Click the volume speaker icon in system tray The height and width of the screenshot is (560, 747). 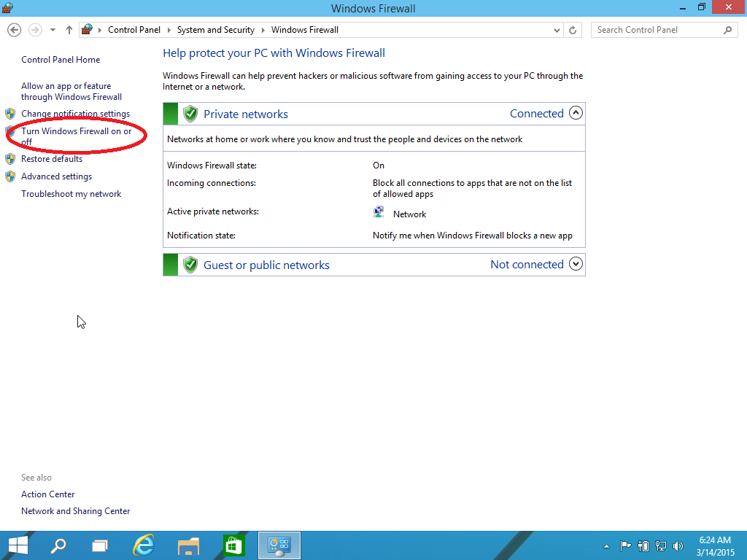(x=678, y=545)
